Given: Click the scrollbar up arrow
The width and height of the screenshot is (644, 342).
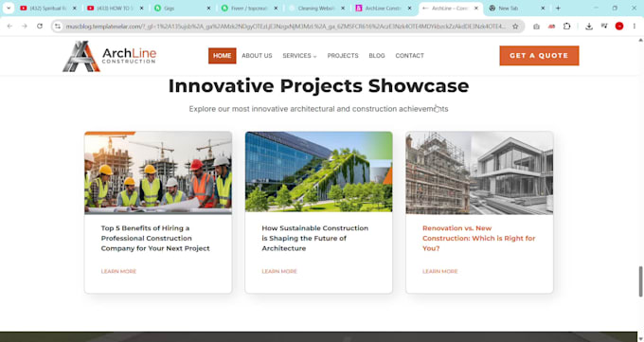Looking at the screenshot, I should tap(640, 40).
